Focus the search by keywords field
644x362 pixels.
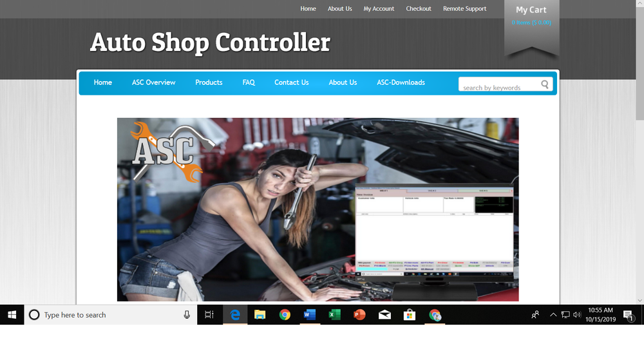coord(500,84)
